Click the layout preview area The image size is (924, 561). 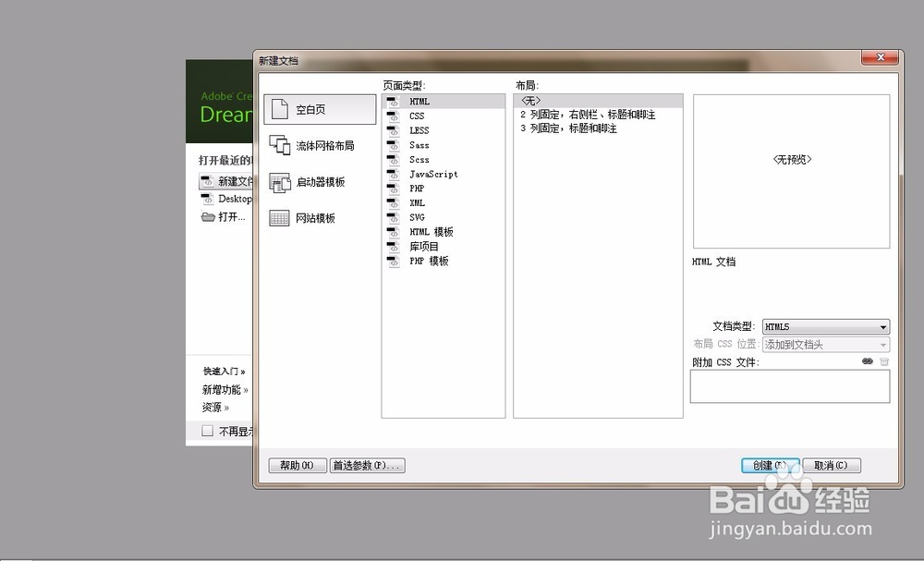pyautogui.click(x=792, y=172)
